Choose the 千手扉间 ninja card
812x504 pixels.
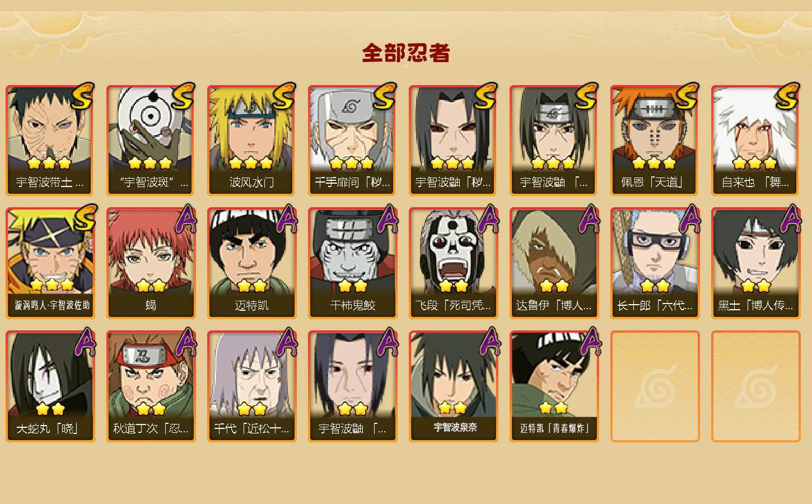[352, 141]
